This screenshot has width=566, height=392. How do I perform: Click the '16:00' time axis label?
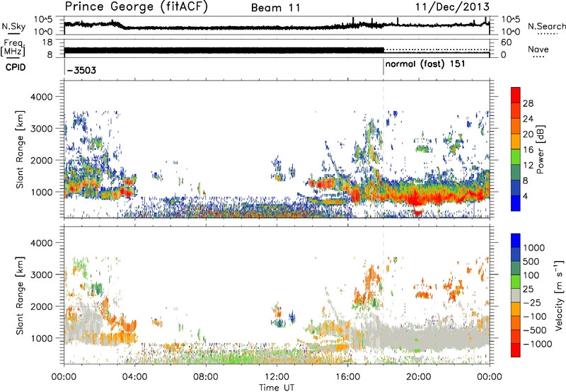coord(347,377)
